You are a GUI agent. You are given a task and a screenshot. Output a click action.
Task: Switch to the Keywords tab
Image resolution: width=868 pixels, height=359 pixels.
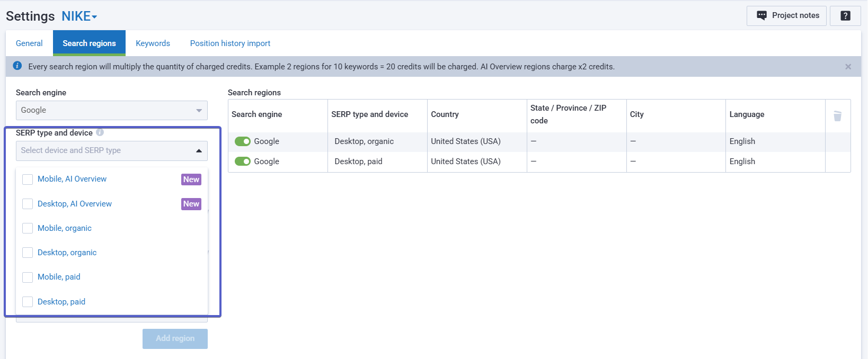click(x=153, y=43)
